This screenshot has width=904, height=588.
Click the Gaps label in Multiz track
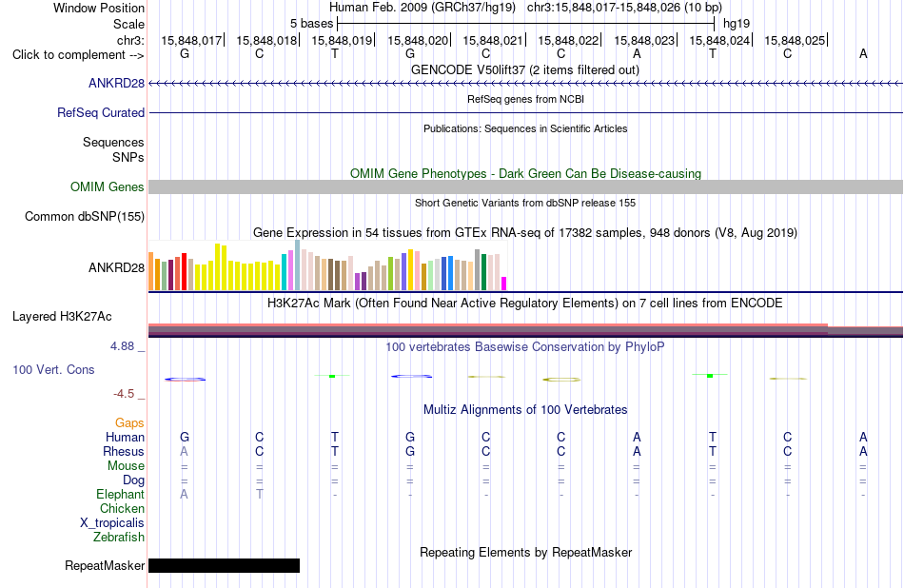129,423
